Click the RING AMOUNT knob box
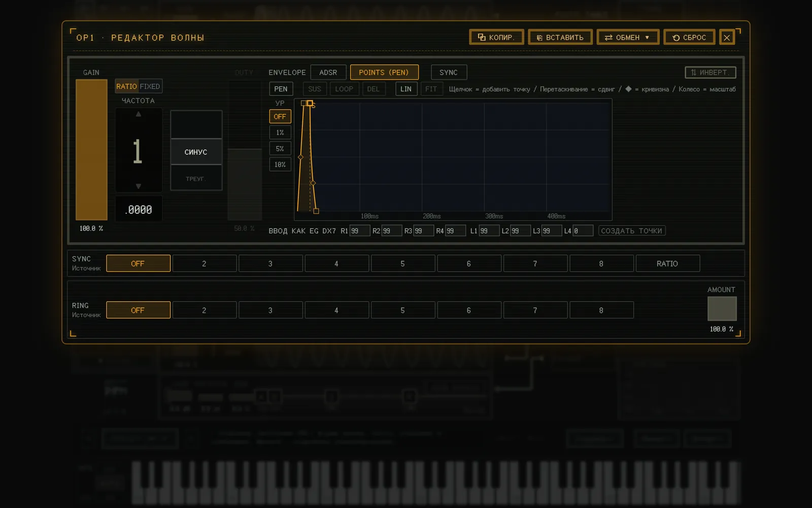 coord(722,309)
